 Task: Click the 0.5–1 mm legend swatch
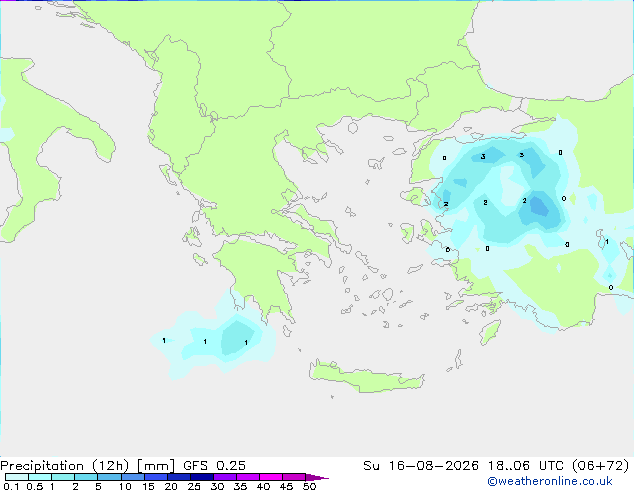click(40, 477)
